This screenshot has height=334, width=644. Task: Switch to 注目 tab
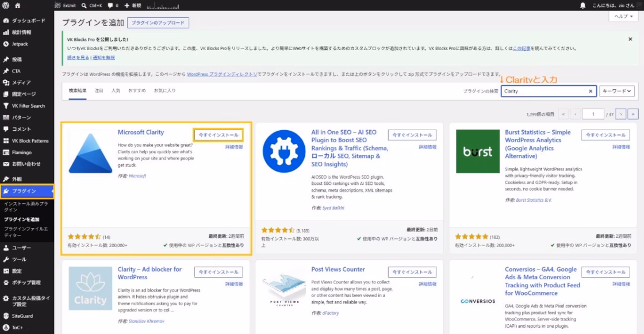99,90
